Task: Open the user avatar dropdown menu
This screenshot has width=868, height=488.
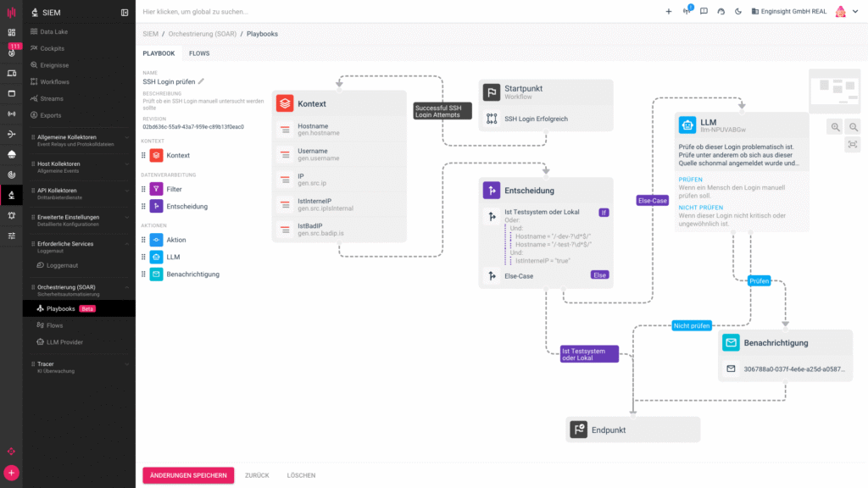Action: tap(843, 12)
